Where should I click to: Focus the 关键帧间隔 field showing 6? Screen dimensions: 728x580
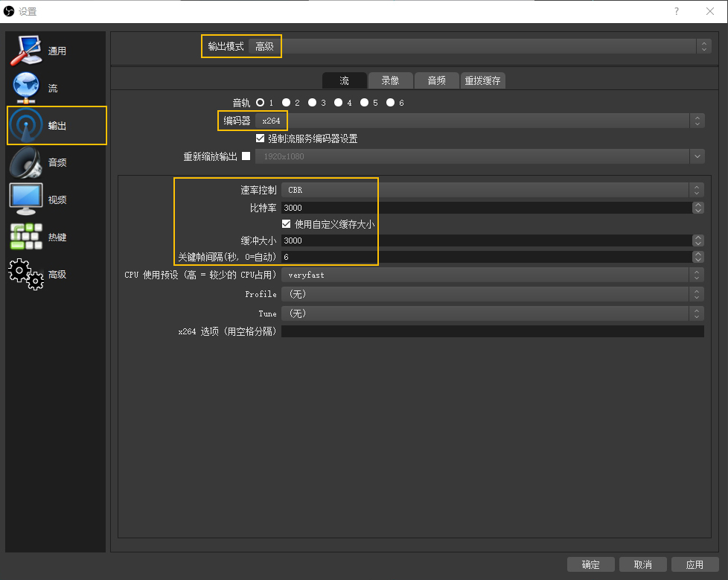click(x=487, y=257)
